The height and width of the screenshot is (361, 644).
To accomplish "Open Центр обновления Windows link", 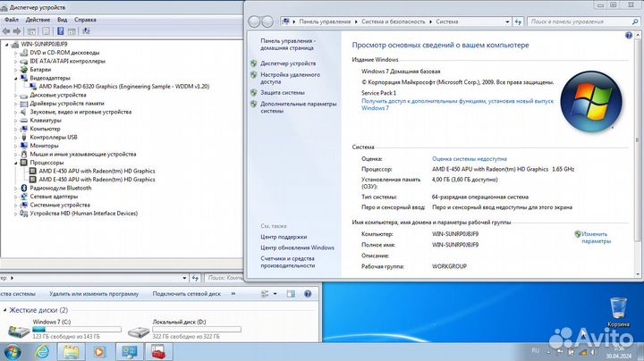I will (297, 248).
